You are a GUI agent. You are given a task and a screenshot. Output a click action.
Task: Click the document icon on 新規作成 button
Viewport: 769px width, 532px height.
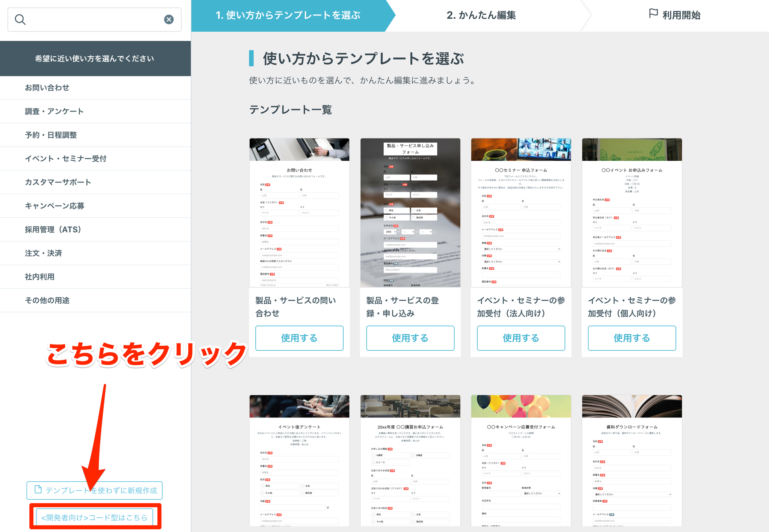click(x=38, y=490)
